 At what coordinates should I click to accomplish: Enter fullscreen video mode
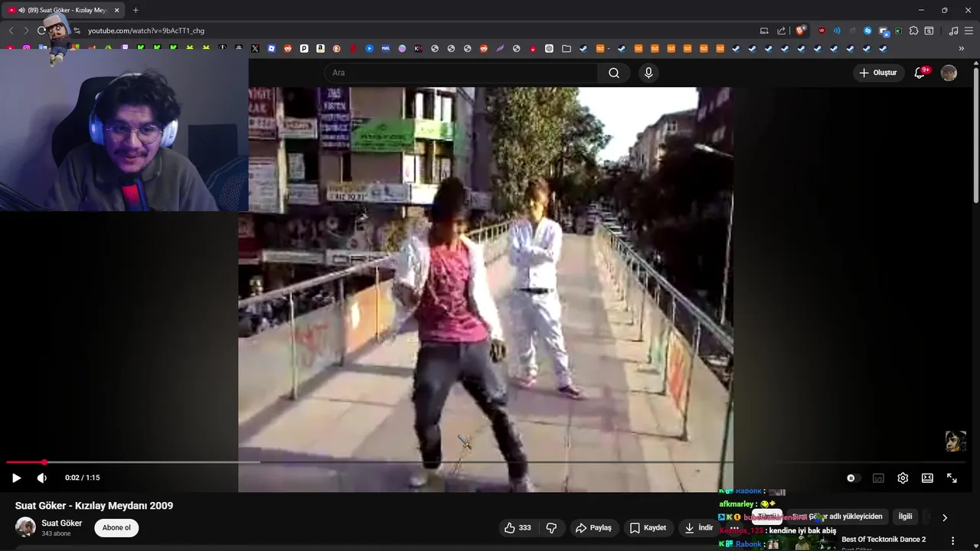952,478
